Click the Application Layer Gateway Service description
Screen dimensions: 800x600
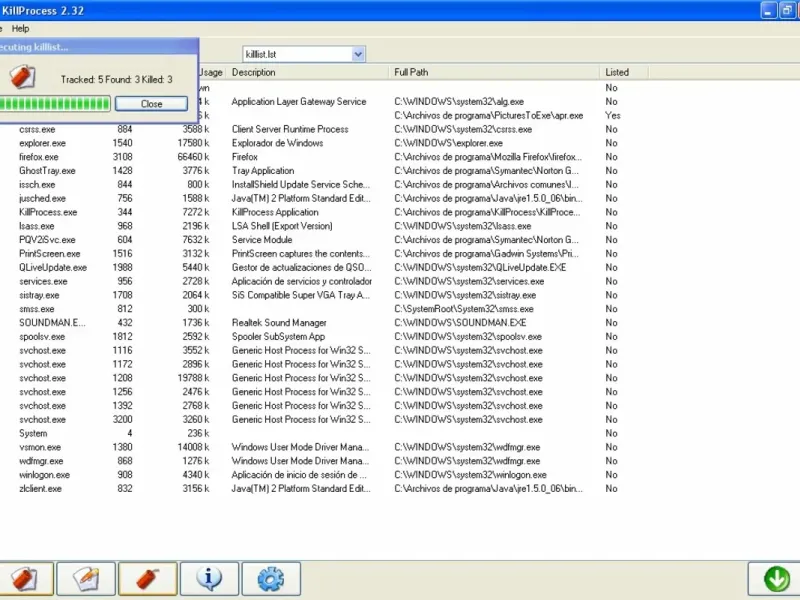[299, 102]
